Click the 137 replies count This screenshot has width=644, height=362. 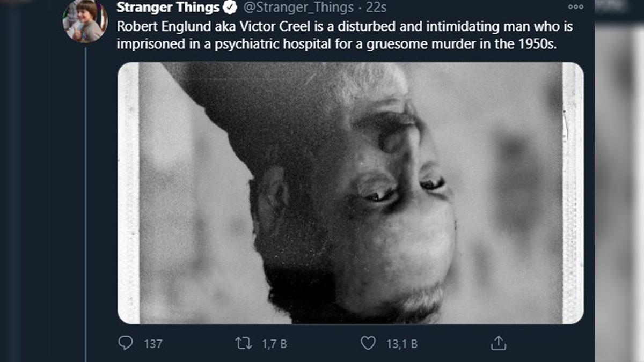[x=153, y=343]
